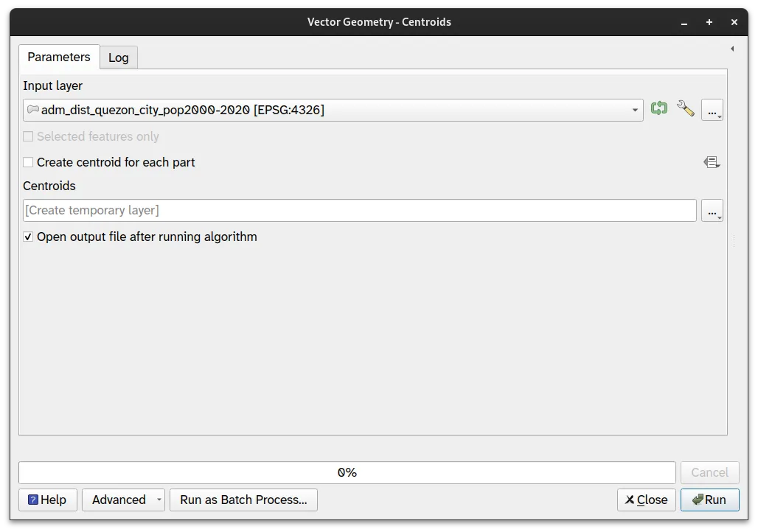Enable Create centroid for each part

(28, 162)
